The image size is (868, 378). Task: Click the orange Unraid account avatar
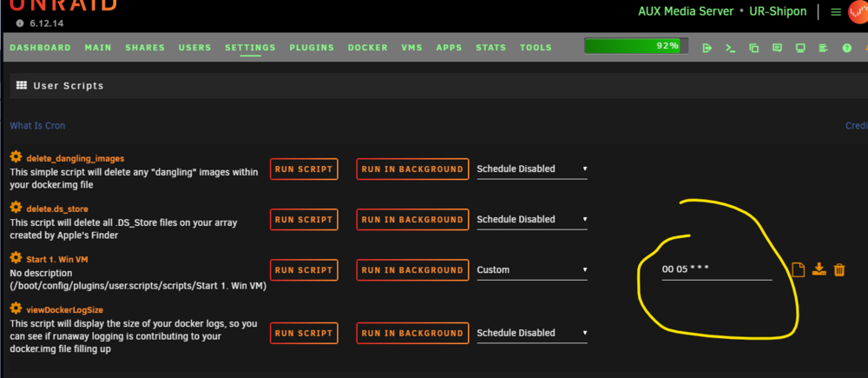click(858, 12)
